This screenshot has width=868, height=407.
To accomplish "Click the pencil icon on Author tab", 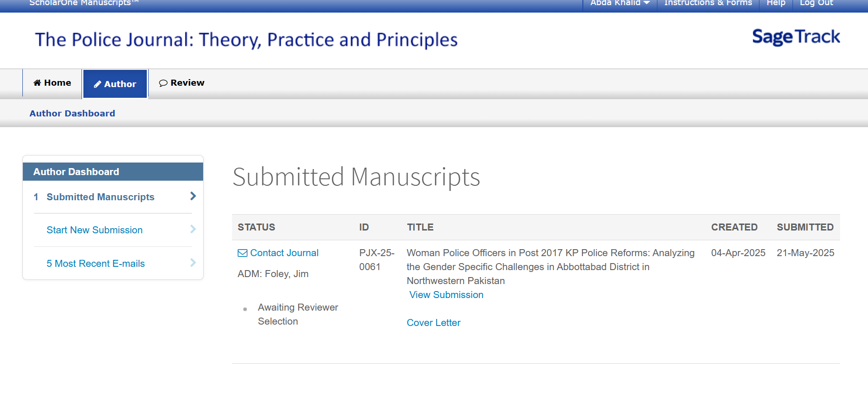I will 97,84.
